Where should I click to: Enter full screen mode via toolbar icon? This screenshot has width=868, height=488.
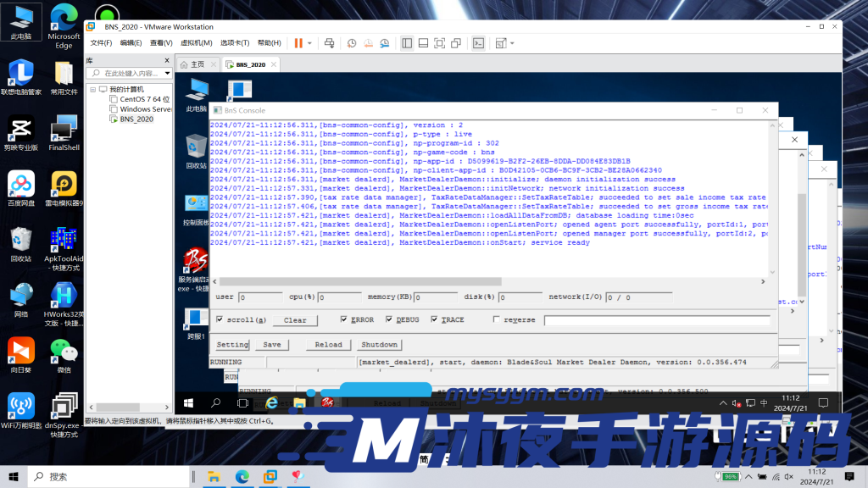(440, 43)
